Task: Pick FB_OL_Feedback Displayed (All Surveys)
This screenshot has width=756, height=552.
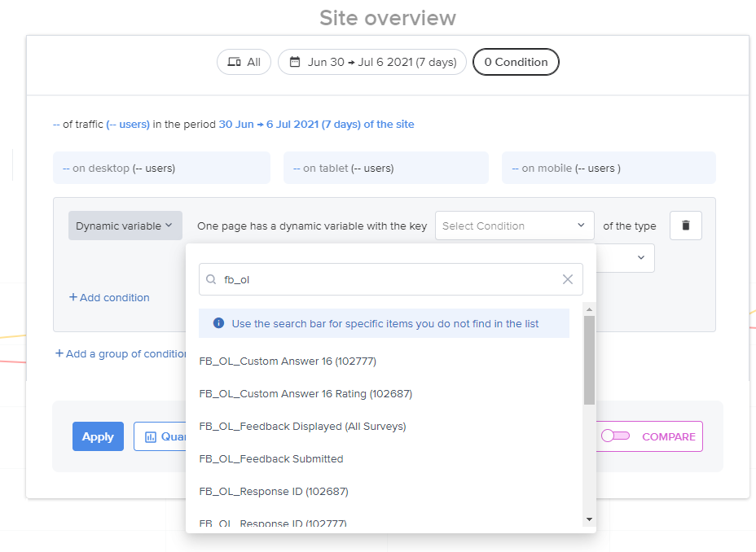Action: coord(302,427)
